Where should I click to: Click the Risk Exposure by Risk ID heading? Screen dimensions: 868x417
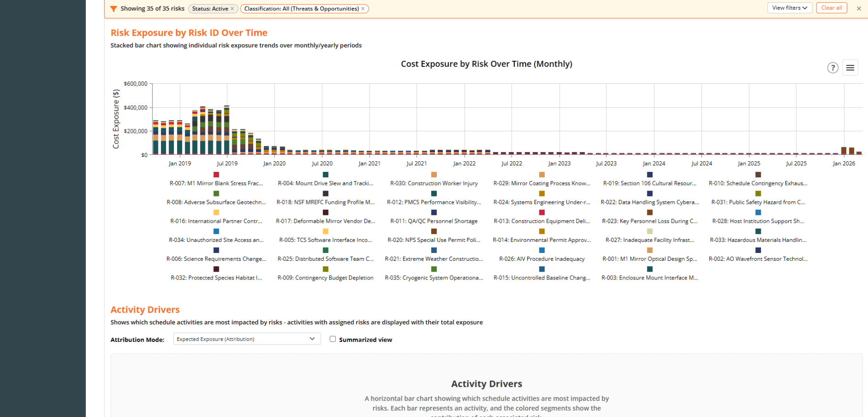click(x=189, y=33)
